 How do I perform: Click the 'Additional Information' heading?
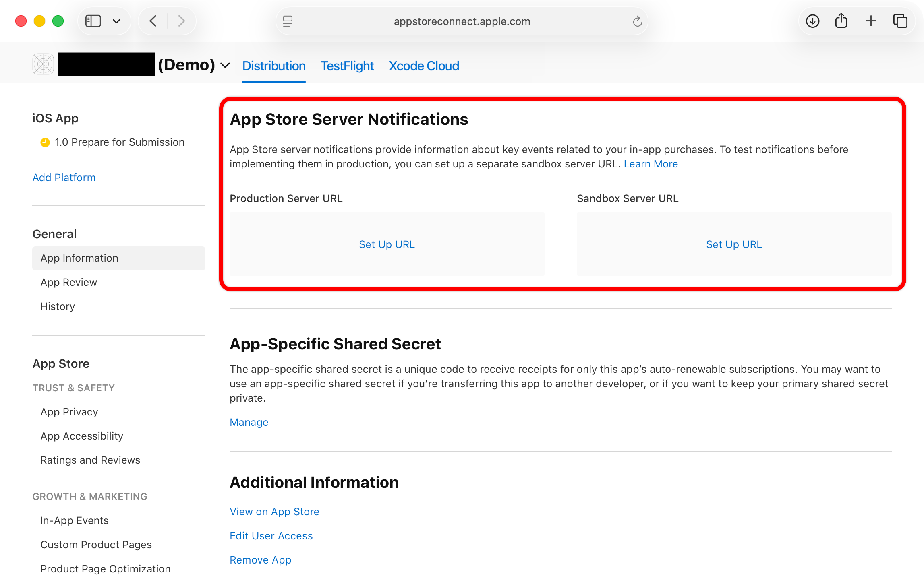click(314, 482)
